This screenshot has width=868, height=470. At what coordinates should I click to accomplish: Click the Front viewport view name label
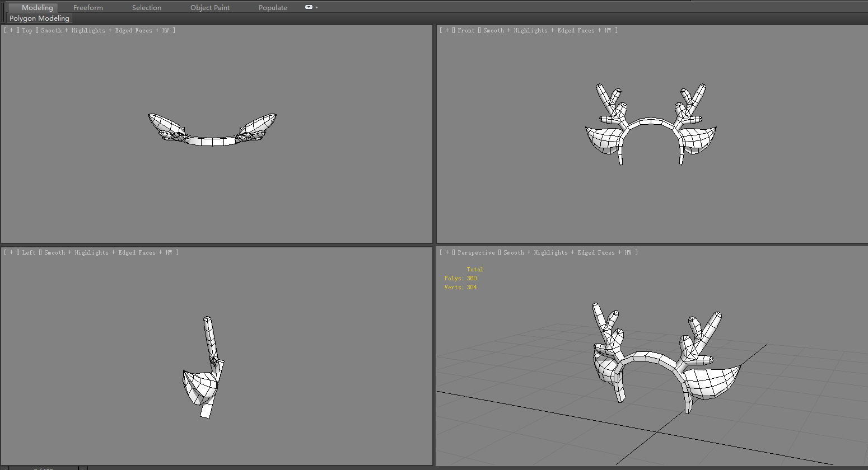point(466,30)
